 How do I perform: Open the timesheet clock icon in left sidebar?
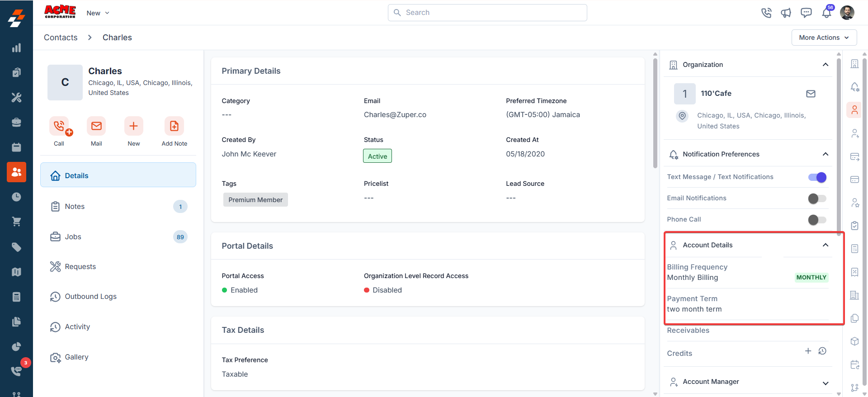point(16,197)
